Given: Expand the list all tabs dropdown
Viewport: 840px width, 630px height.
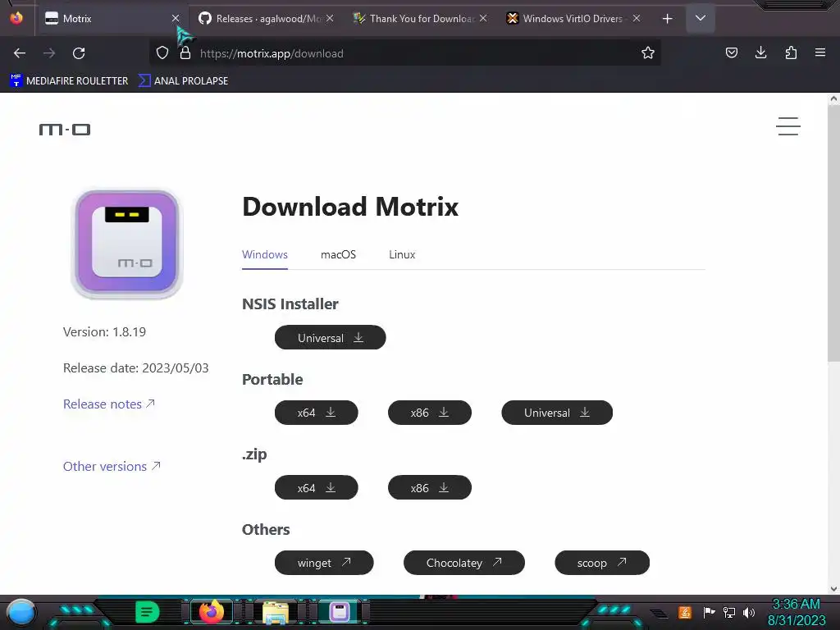Looking at the screenshot, I should pos(701,18).
